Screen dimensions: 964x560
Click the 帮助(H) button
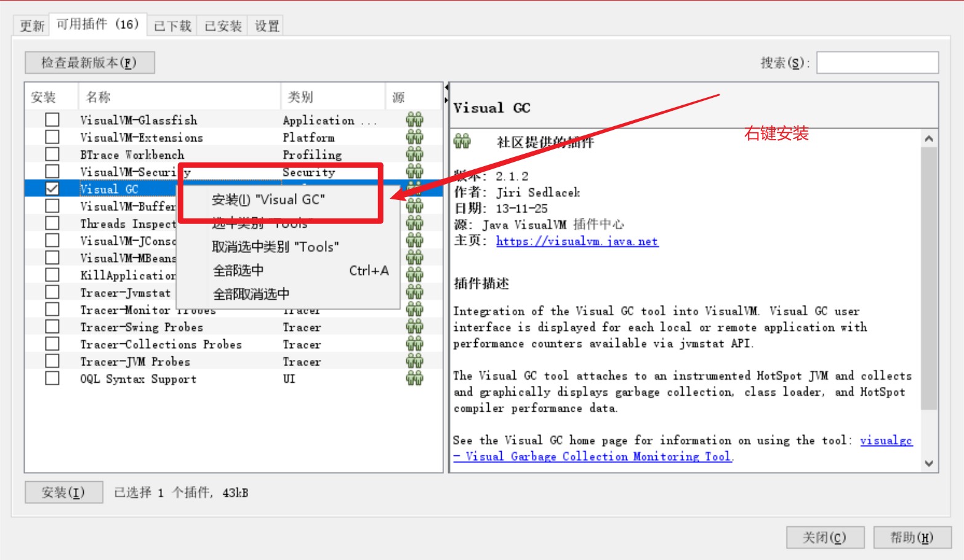(x=912, y=537)
